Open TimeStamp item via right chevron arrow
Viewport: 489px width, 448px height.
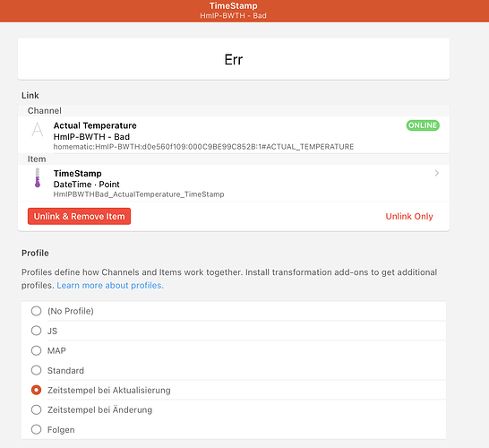coord(437,173)
